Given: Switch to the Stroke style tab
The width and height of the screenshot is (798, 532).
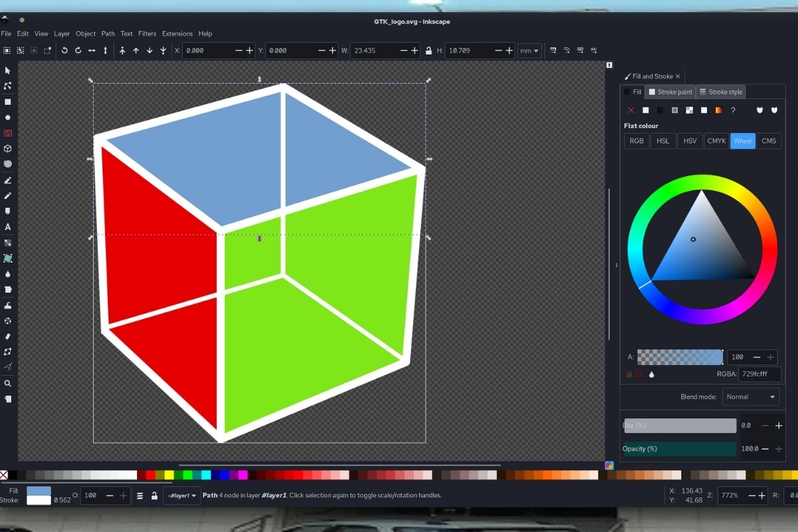Looking at the screenshot, I should (721, 92).
